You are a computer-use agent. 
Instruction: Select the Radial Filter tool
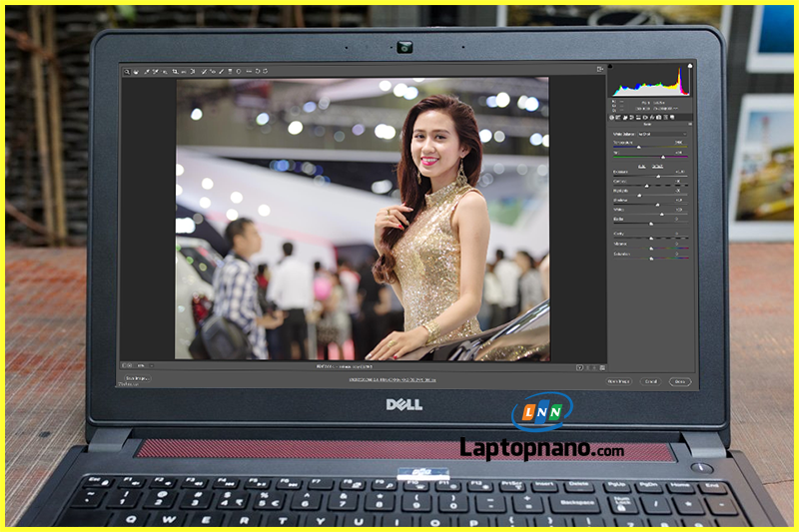(x=239, y=72)
